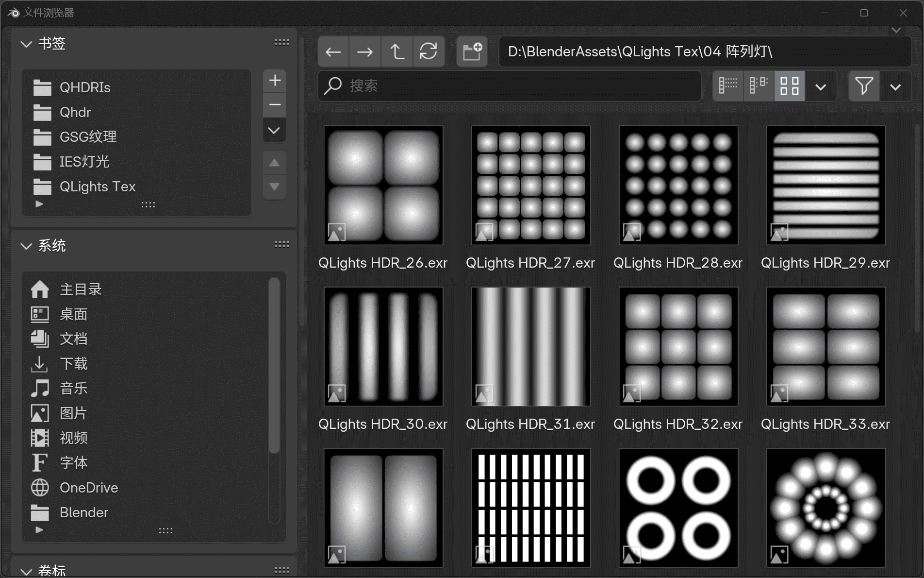Viewport: 924px width, 578px height.
Task: Go to 字体 fonts folder
Action: [146, 463]
